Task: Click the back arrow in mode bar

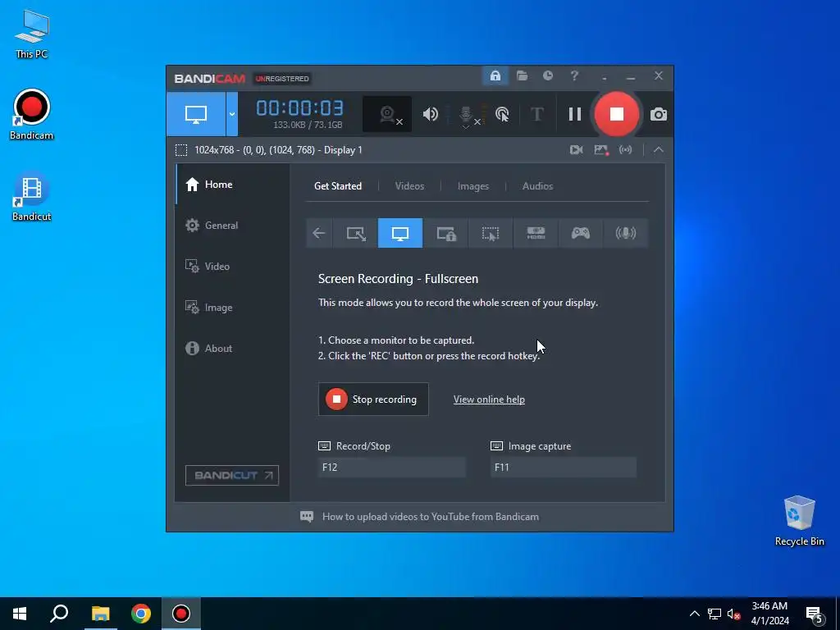Action: coord(319,233)
